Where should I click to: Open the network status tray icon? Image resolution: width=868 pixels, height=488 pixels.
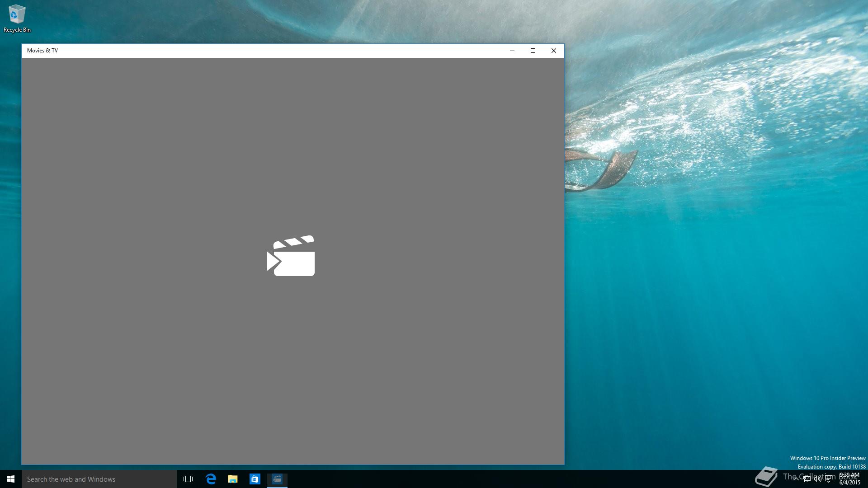pos(807,479)
